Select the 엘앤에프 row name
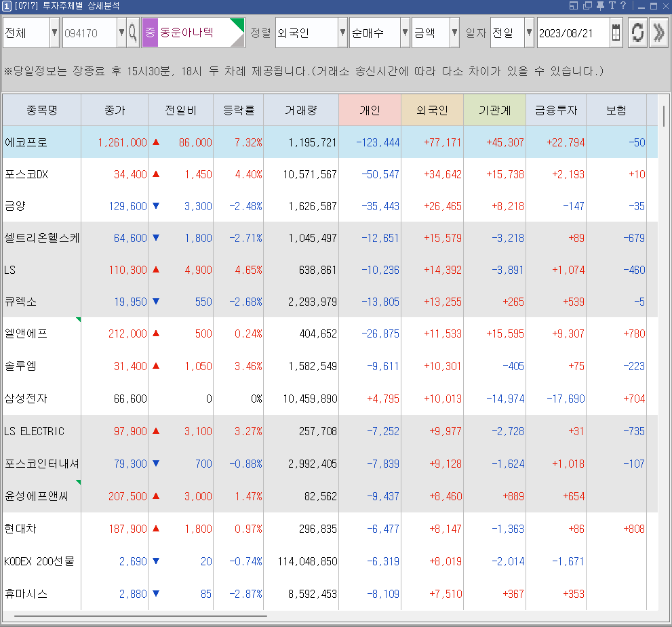This screenshot has width=672, height=627. pos(26,333)
